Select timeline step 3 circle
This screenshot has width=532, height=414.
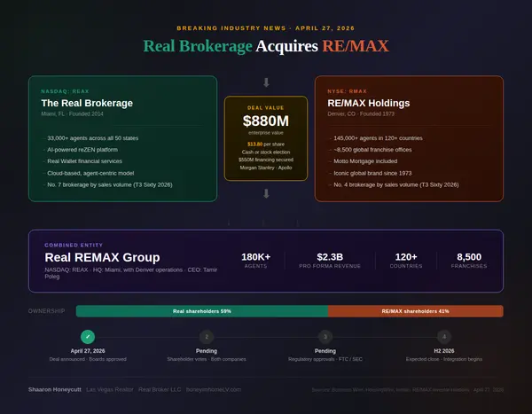point(325,337)
